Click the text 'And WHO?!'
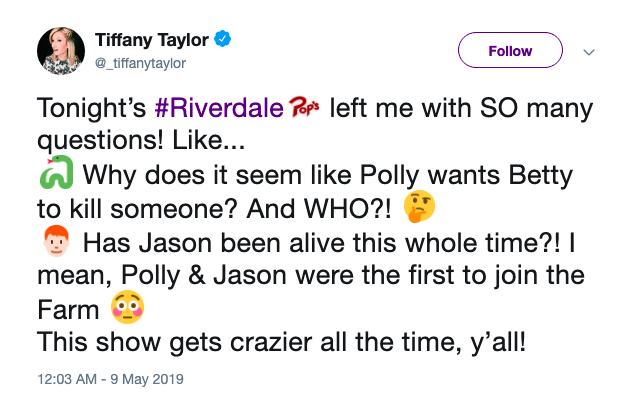The height and width of the screenshot is (395, 630). (x=319, y=209)
